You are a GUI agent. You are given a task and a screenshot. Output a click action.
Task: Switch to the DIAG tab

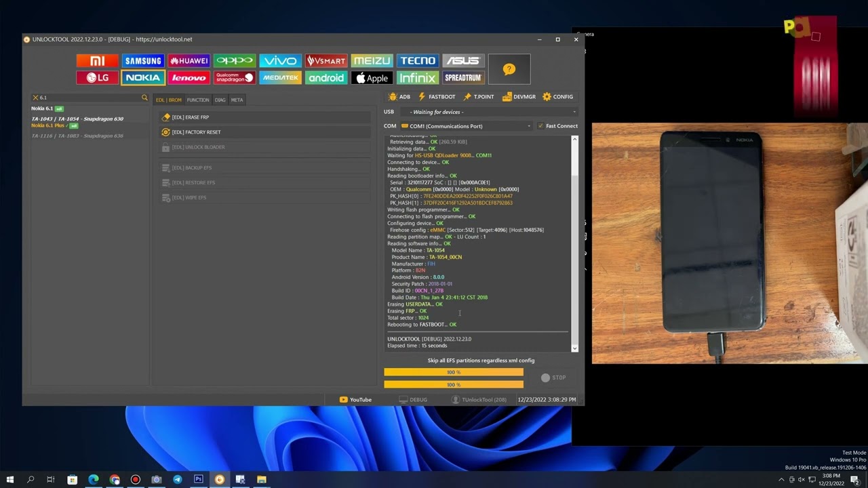tap(220, 100)
